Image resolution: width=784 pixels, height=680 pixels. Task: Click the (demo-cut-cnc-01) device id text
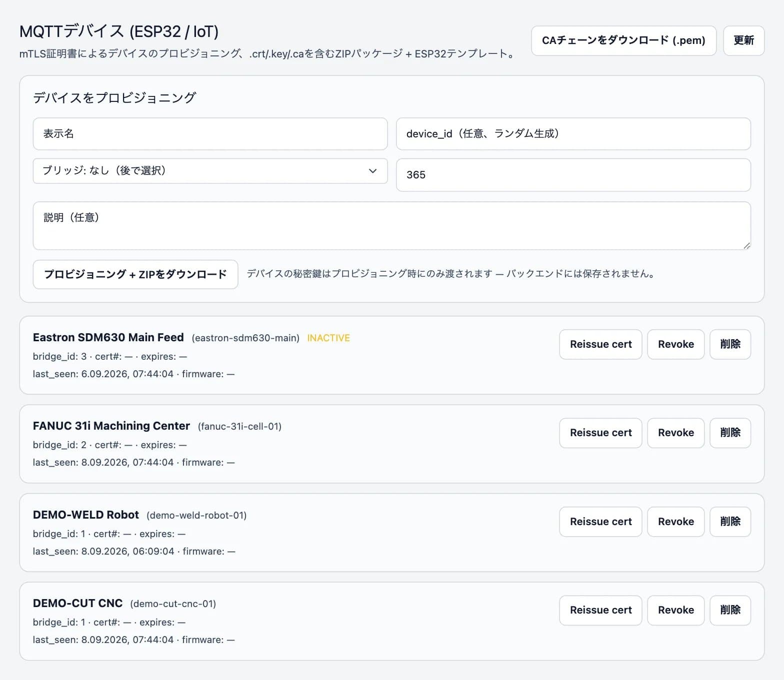(x=173, y=604)
